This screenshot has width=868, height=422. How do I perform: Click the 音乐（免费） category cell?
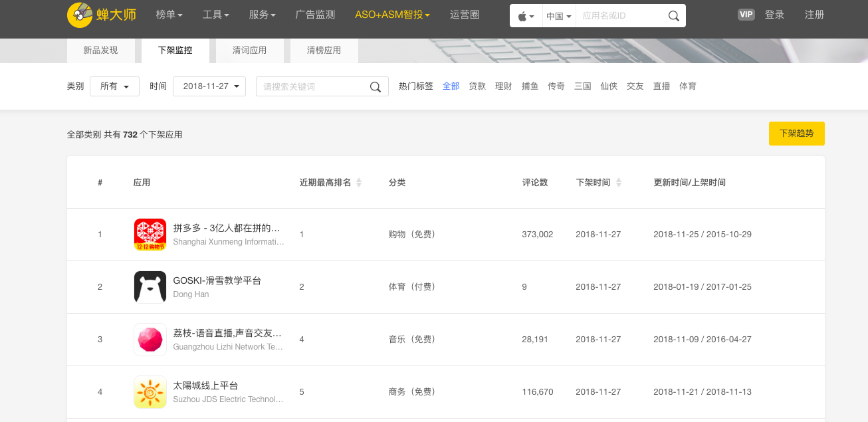coord(412,340)
